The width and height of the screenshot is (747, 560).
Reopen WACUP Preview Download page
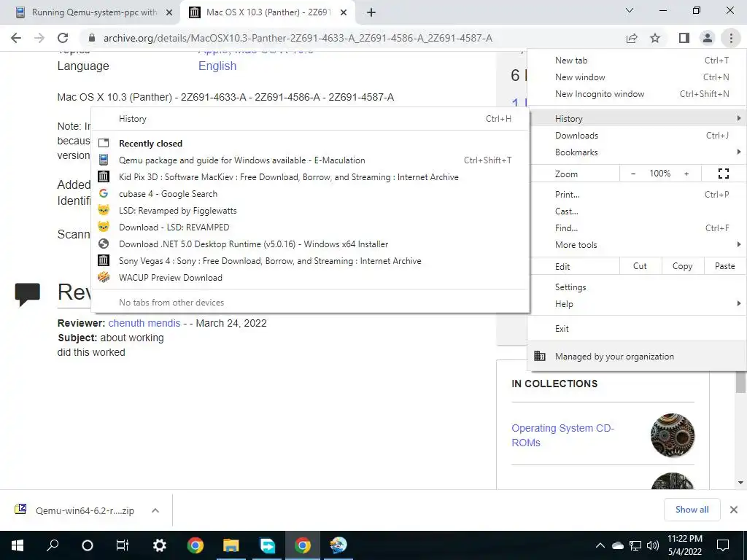(x=310, y=278)
